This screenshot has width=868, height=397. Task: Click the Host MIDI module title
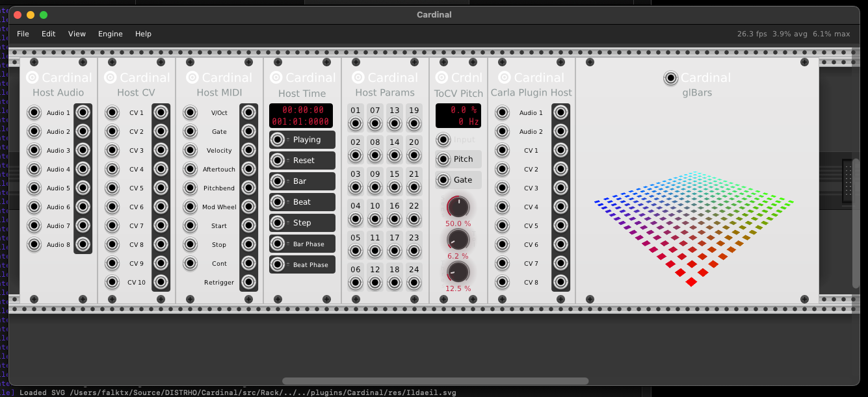pos(219,93)
